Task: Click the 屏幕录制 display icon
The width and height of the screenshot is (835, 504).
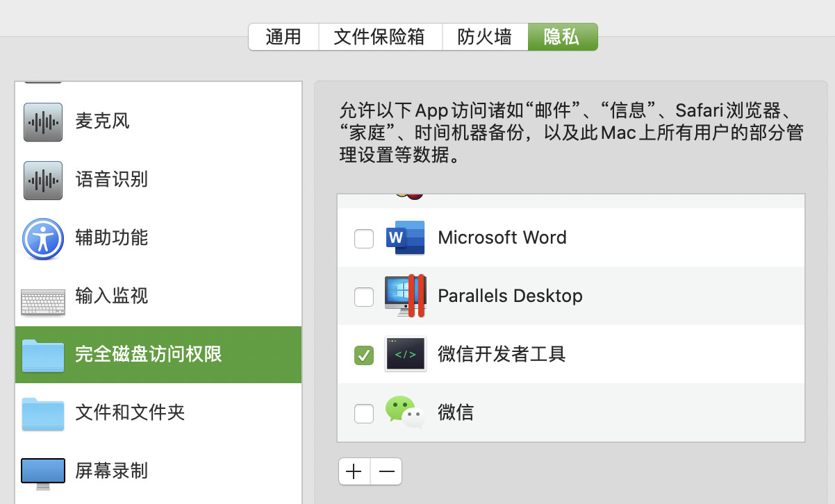Action: pyautogui.click(x=43, y=473)
